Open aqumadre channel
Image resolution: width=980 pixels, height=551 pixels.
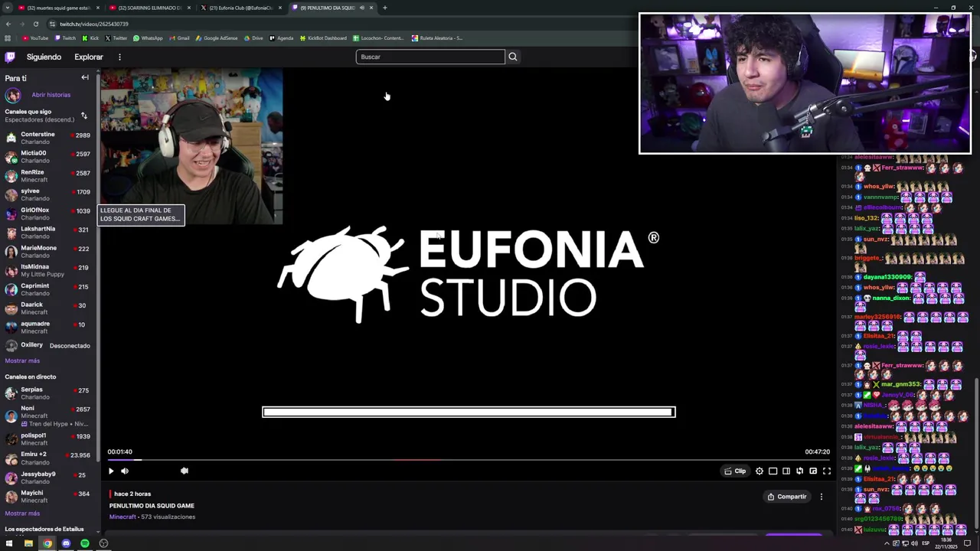(47, 328)
